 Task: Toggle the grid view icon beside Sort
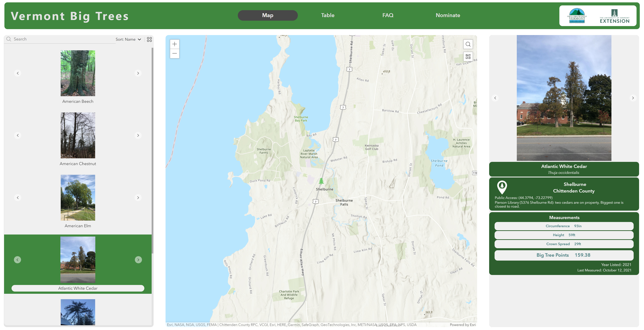click(149, 39)
